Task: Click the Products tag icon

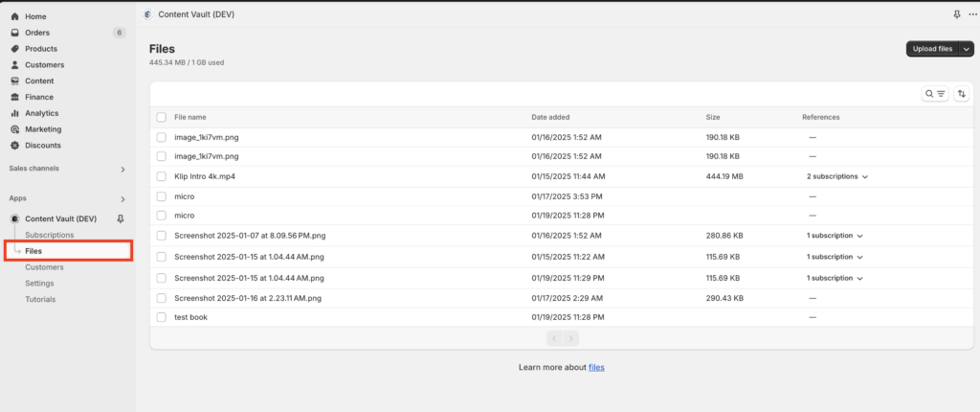Action: tap(15, 49)
